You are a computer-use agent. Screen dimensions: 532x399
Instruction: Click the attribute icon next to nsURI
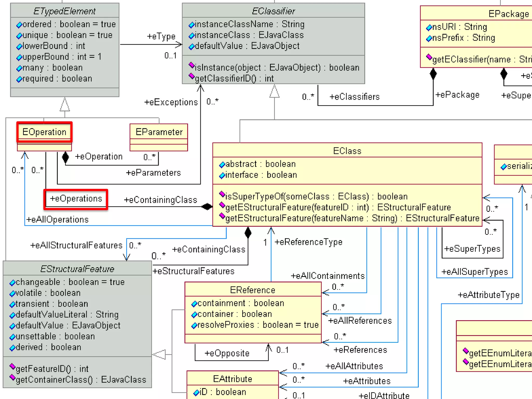point(429,28)
